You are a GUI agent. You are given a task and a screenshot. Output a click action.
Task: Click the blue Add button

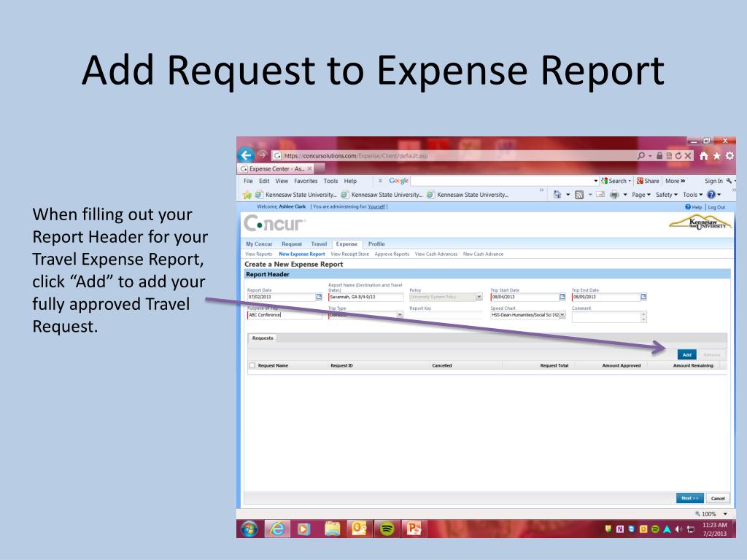coord(687,355)
